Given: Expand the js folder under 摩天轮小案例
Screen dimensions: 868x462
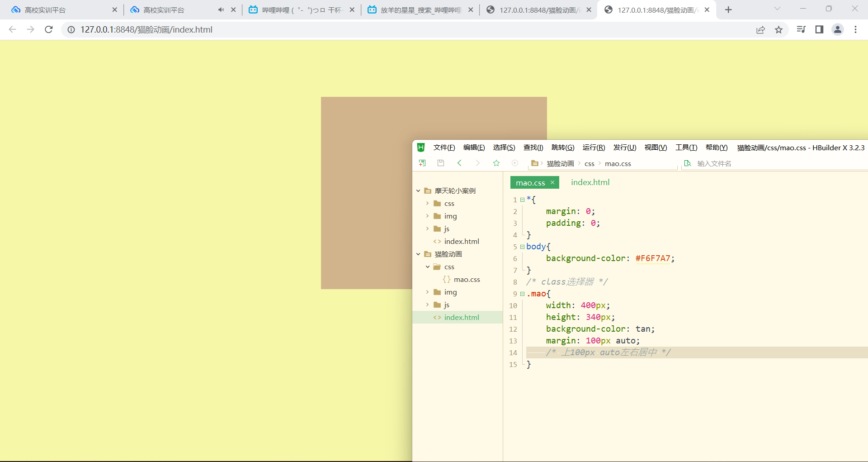Looking at the screenshot, I should pyautogui.click(x=427, y=229).
